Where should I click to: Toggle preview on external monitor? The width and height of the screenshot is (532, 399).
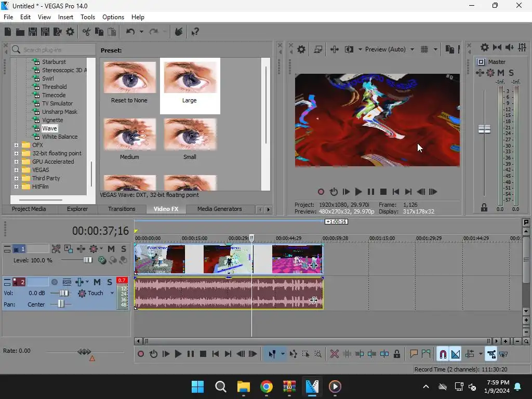[x=318, y=49]
